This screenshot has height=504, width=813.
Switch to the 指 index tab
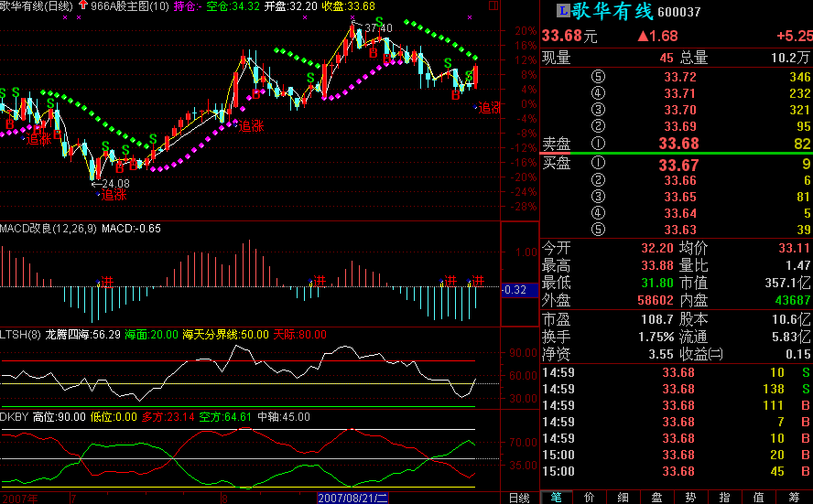coord(725,498)
